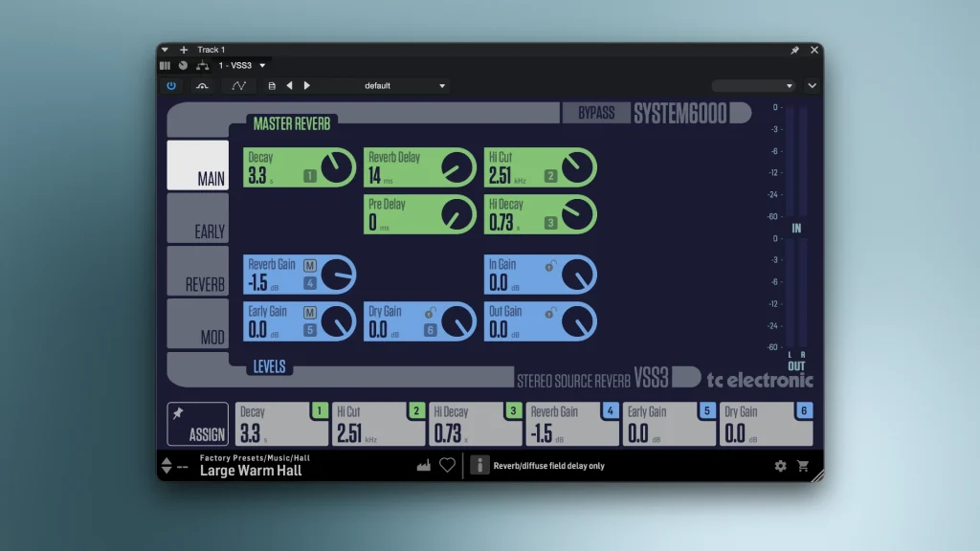Click assign badge 6 on Dry Gain control
This screenshot has width=980, height=551.
coord(430,330)
